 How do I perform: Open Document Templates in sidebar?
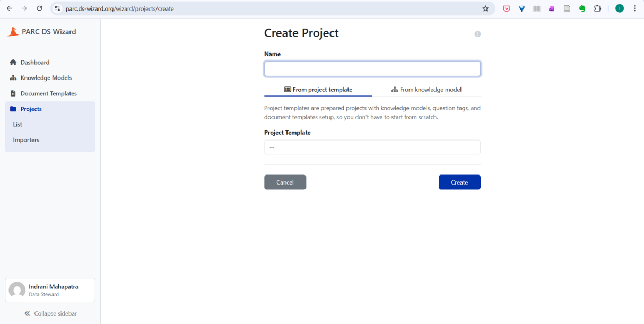coord(48,94)
